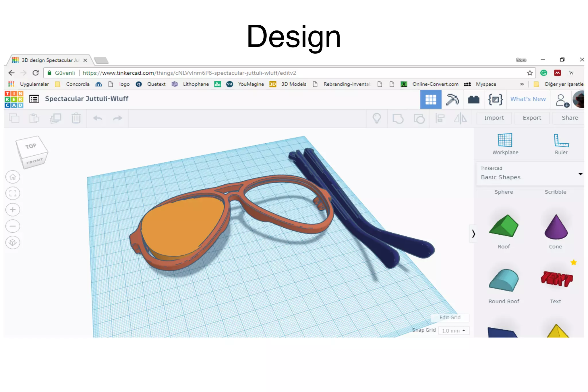Select the Ruler tool
The height and width of the screenshot is (392, 588).
[561, 144]
